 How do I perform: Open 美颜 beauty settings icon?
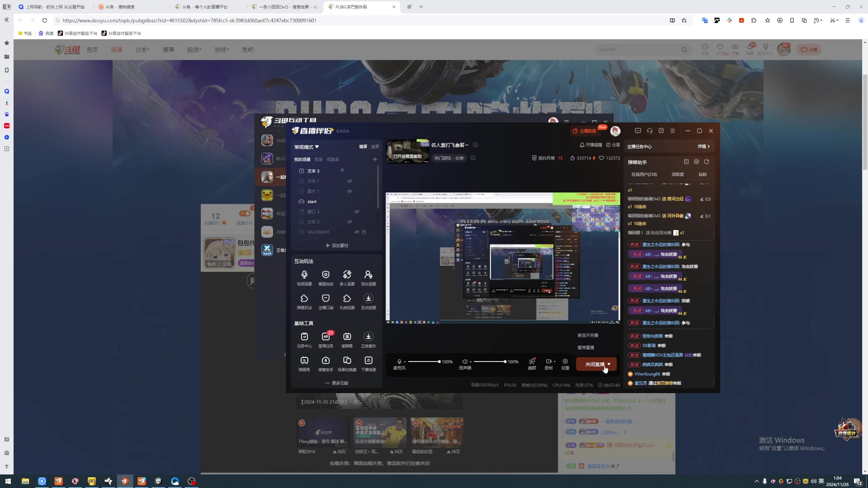click(x=532, y=364)
